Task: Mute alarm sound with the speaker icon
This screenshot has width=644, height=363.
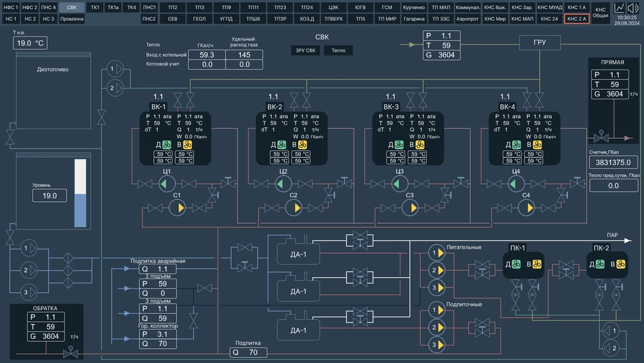Action: point(632,8)
